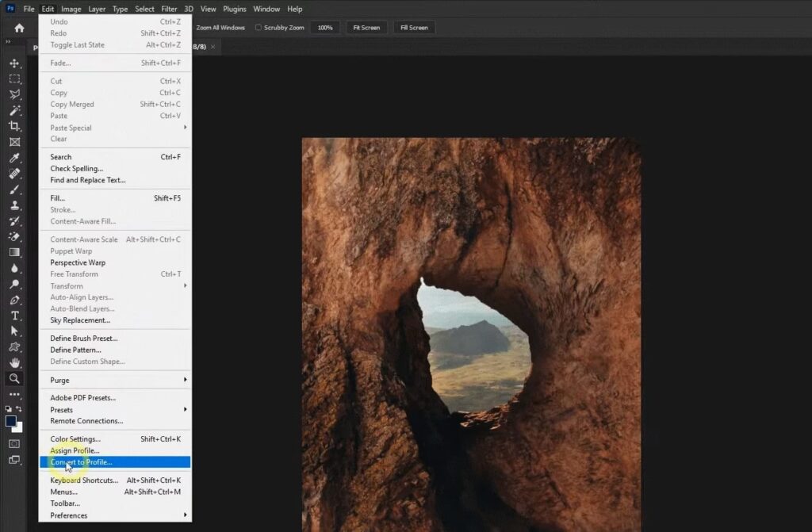
Task: Click the Home icon in options bar
Action: (19, 28)
